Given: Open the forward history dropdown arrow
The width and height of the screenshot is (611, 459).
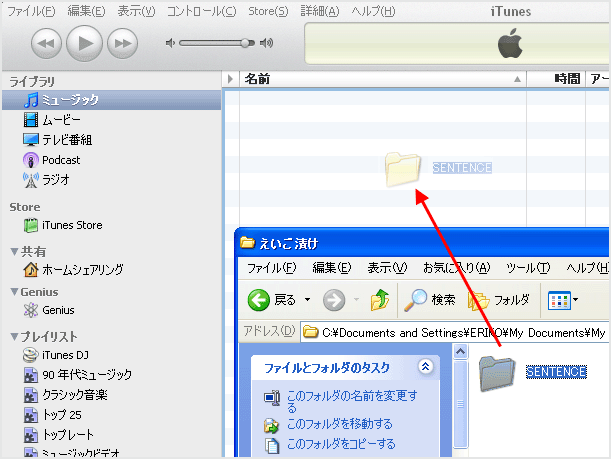Looking at the screenshot, I should pos(356,300).
